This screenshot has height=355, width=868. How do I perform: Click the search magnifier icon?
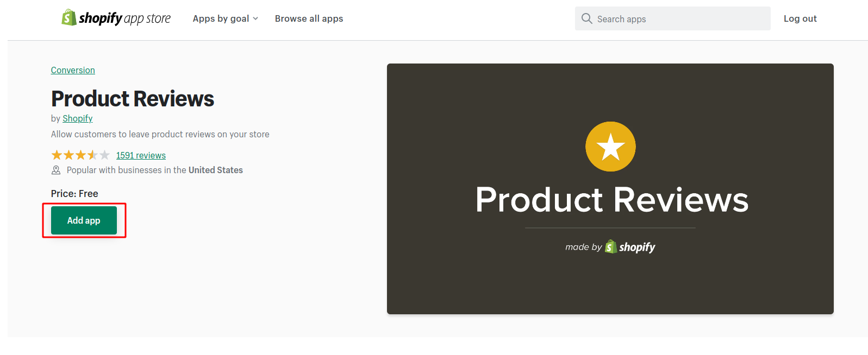pyautogui.click(x=586, y=18)
